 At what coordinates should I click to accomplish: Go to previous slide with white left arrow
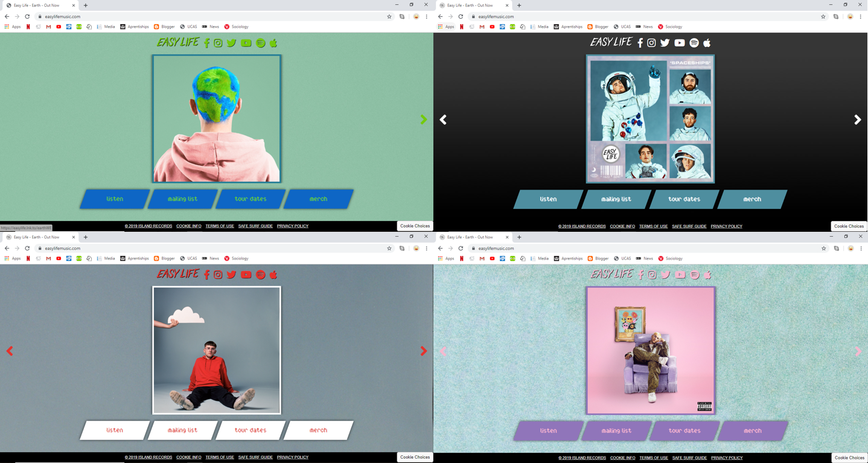pos(443,120)
